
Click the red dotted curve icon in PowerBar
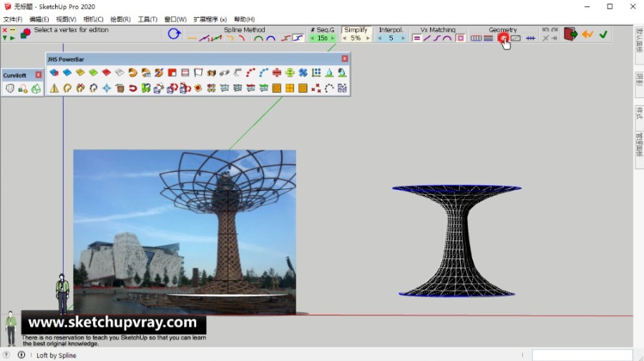click(250, 73)
